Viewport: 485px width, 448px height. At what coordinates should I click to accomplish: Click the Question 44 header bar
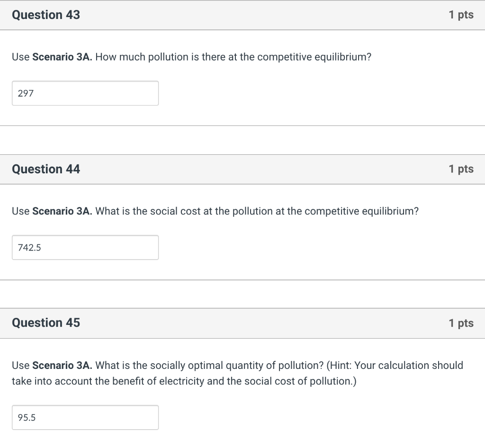(x=45, y=169)
